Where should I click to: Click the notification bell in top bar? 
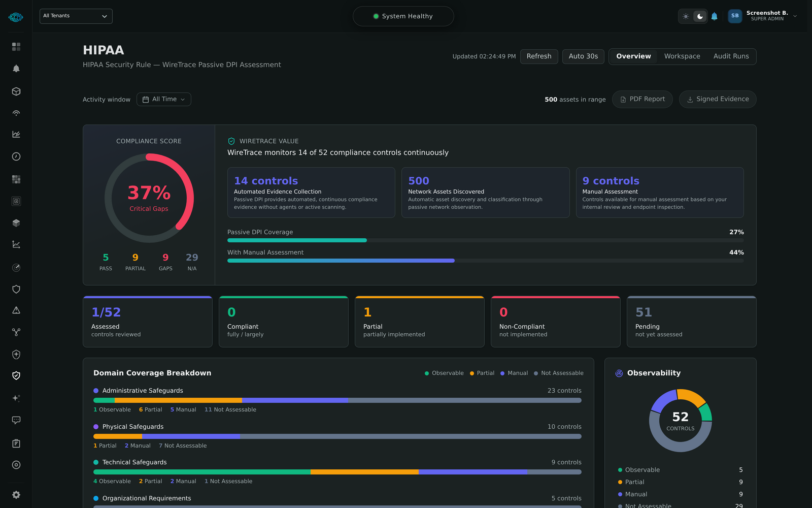pyautogui.click(x=714, y=16)
